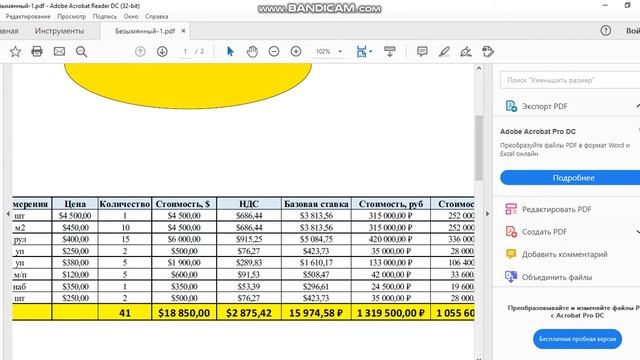Open Просмотр menu

[71, 16]
